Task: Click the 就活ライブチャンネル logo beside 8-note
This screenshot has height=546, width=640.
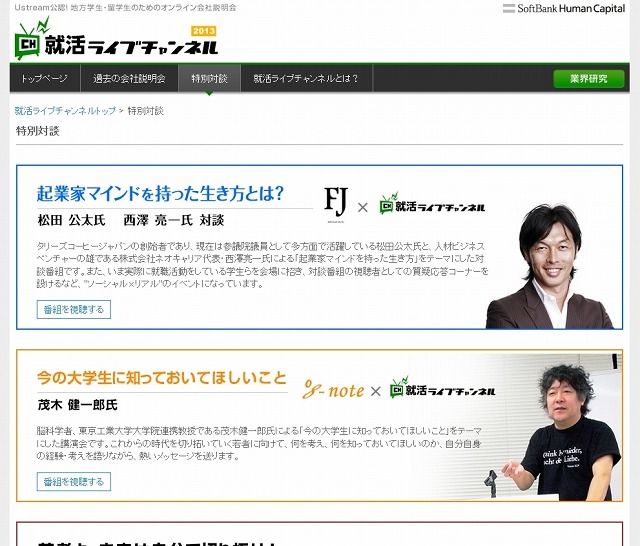Action: pyautogui.click(x=442, y=388)
